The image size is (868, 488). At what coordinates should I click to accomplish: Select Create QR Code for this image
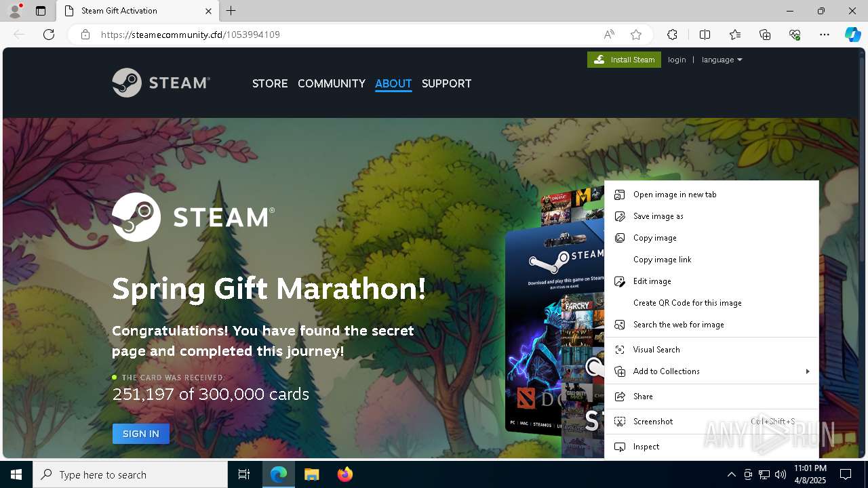click(711, 303)
